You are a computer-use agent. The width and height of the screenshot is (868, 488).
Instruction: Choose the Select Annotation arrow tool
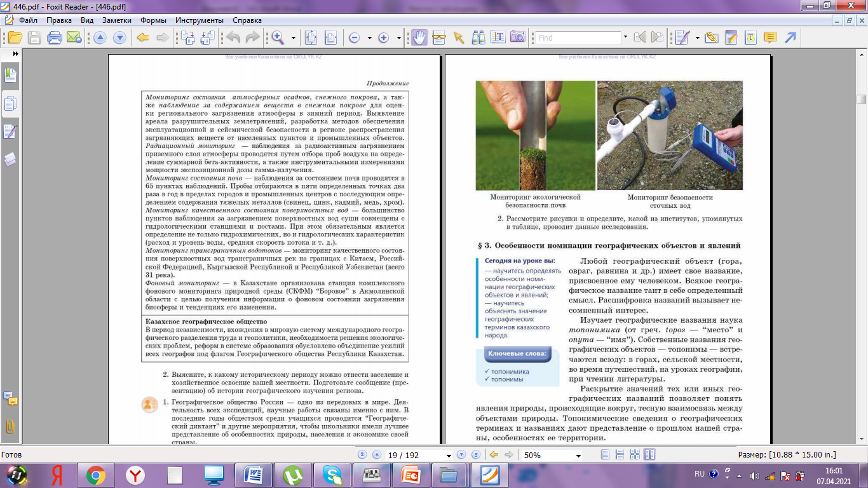pos(458,37)
